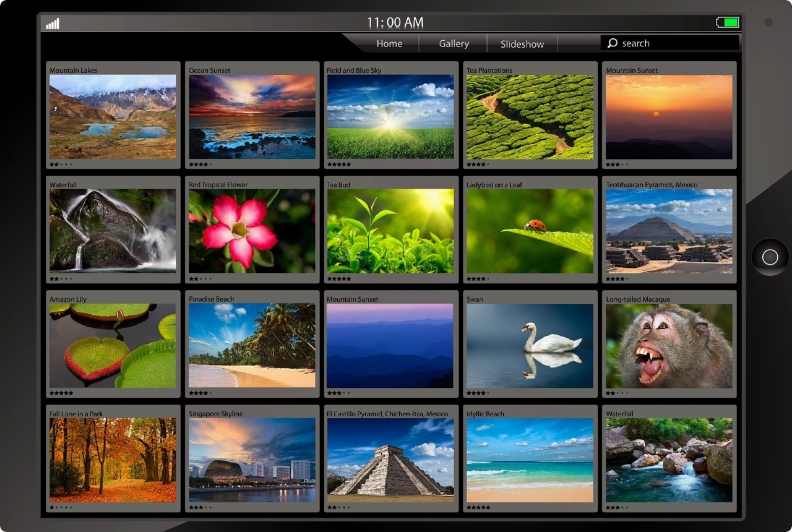Tap the signal strength bars icon

[x=53, y=24]
